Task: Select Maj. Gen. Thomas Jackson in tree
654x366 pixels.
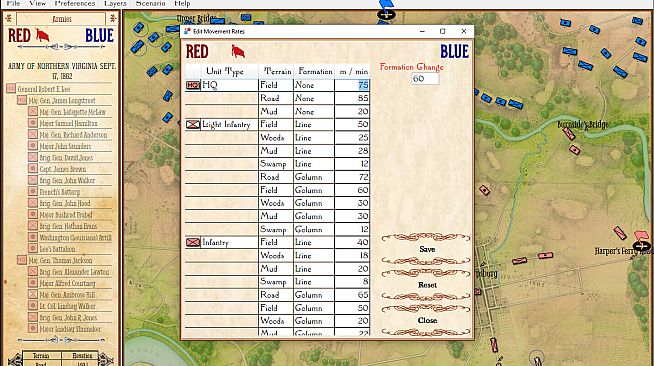Action: pos(60,260)
